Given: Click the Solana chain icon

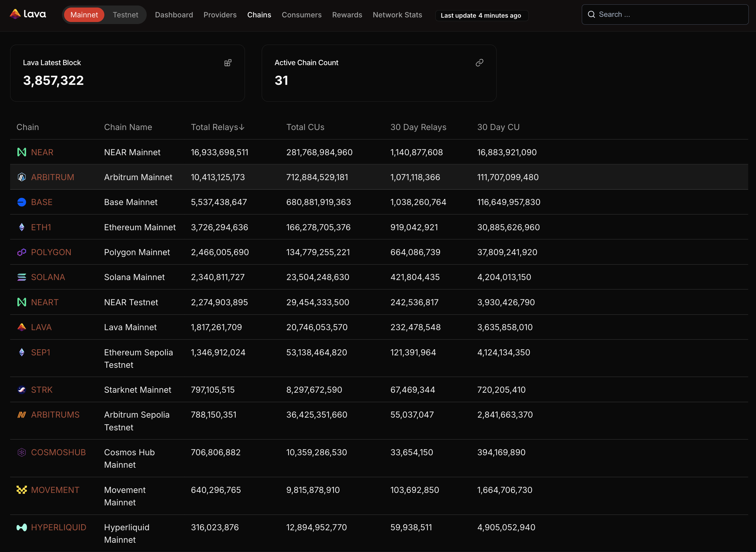Looking at the screenshot, I should [x=21, y=277].
